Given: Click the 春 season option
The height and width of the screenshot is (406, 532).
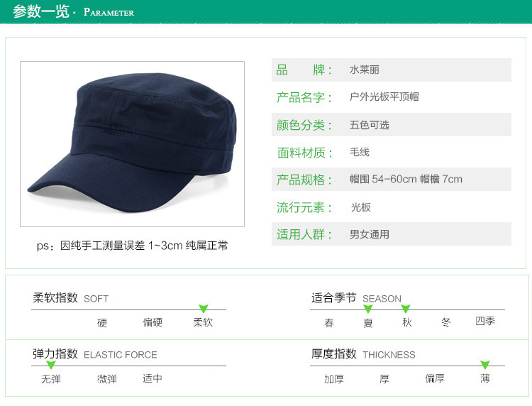Looking at the screenshot, I should point(328,322).
